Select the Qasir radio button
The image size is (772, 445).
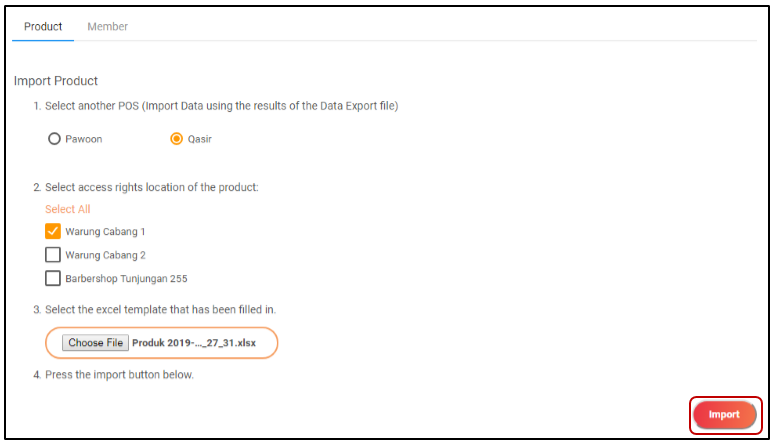click(177, 139)
